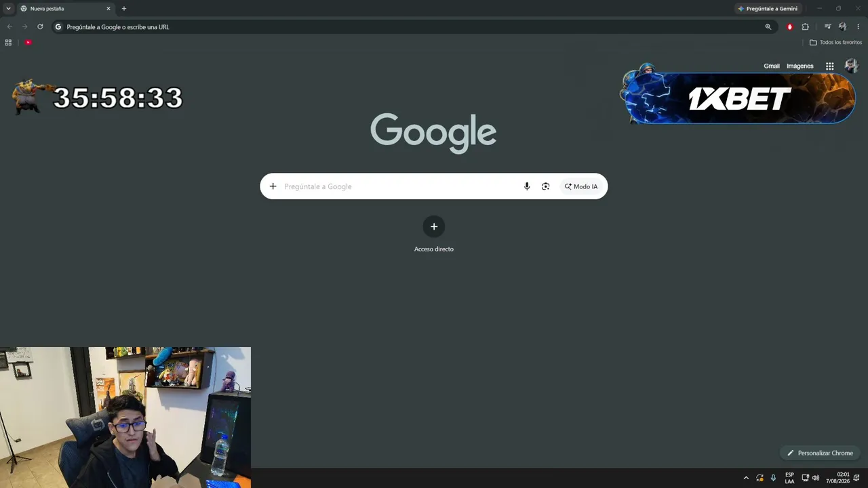Click Personalizar Chrome button
This screenshot has width=868, height=488.
click(x=821, y=453)
